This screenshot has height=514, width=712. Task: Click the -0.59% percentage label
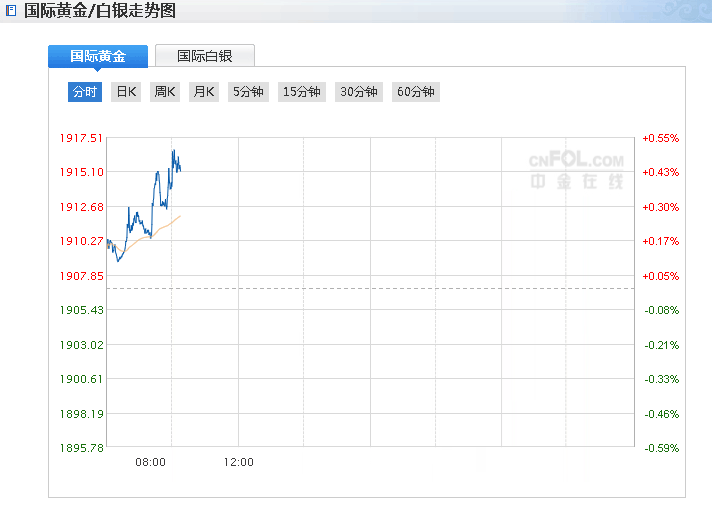coord(660,448)
